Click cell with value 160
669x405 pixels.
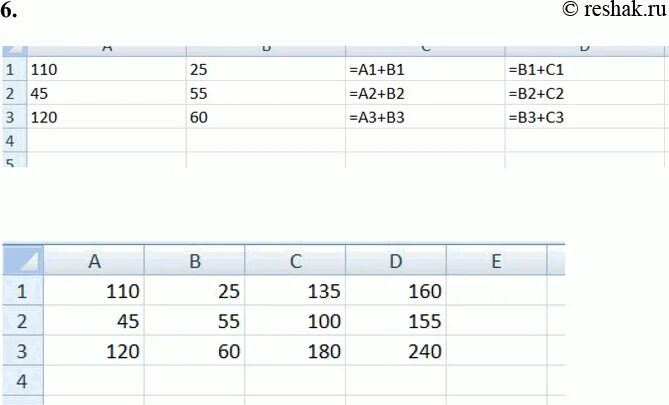click(x=396, y=290)
